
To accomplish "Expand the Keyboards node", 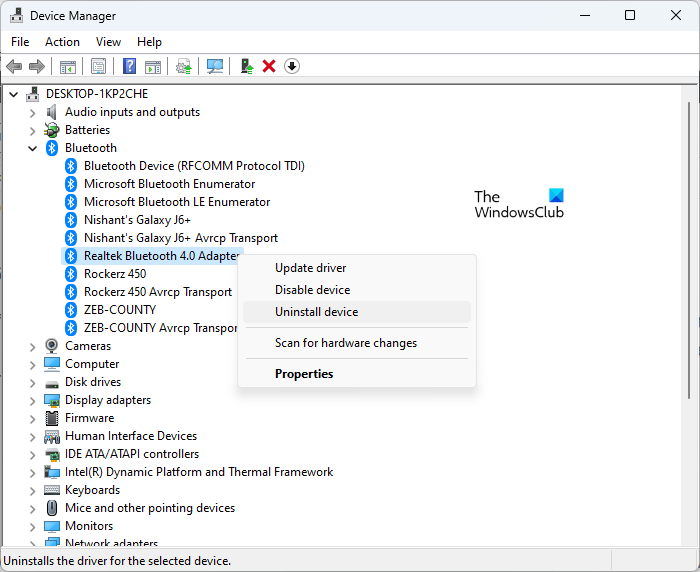I will pyautogui.click(x=32, y=491).
